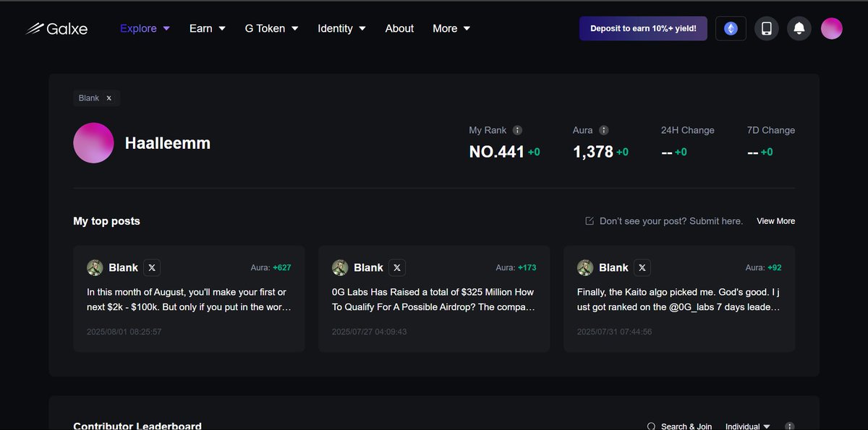Click the My top posts heading
868x430 pixels.
[x=106, y=221]
